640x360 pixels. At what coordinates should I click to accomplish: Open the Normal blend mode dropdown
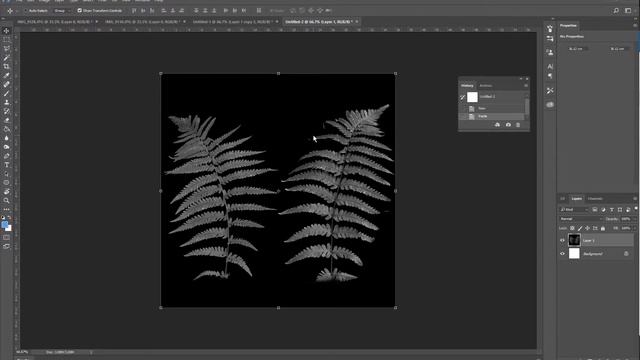click(x=581, y=219)
